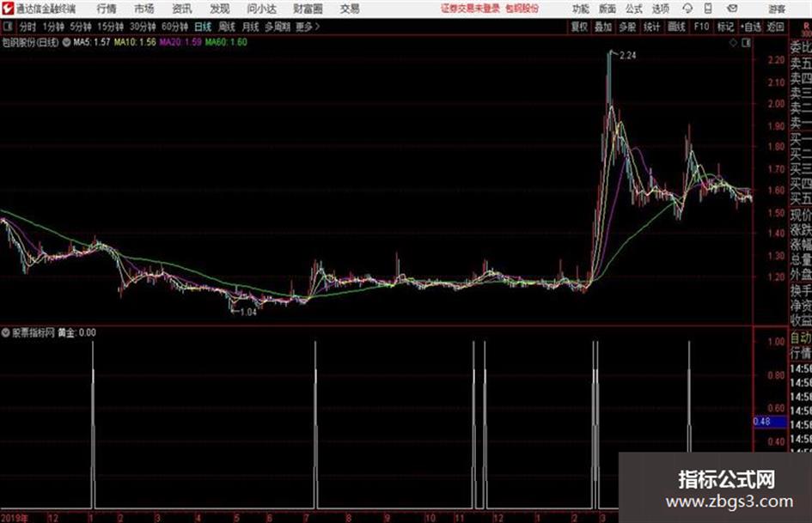Switch to the 60分钟 period tab
This screenshot has width=812, height=523.
(x=174, y=27)
